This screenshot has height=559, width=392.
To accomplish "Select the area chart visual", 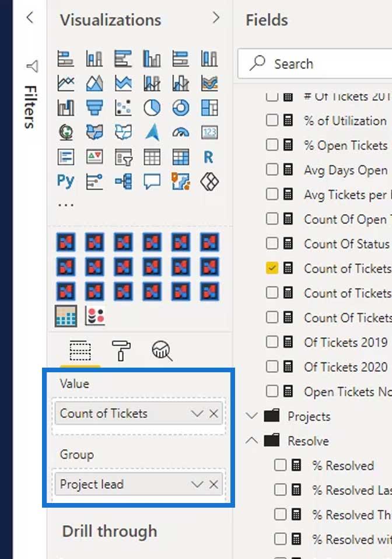I will pos(94,83).
